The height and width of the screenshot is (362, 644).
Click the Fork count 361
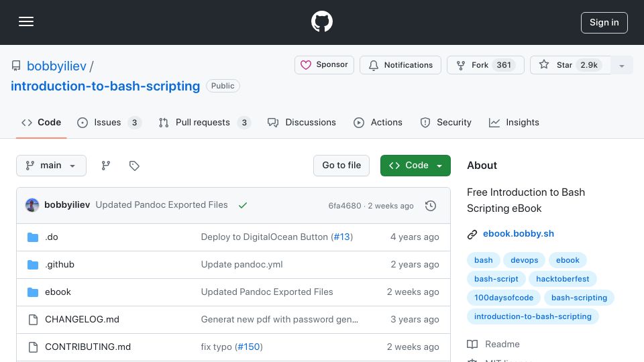coord(504,65)
